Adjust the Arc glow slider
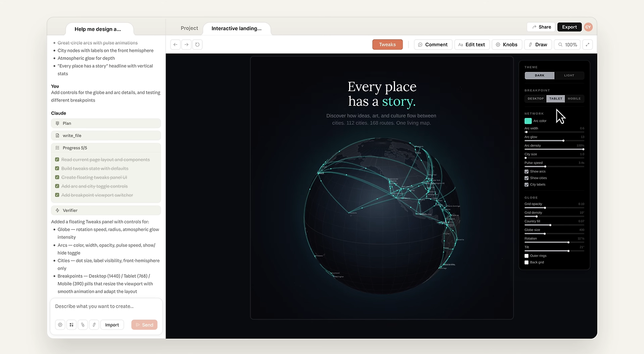 (x=554, y=140)
